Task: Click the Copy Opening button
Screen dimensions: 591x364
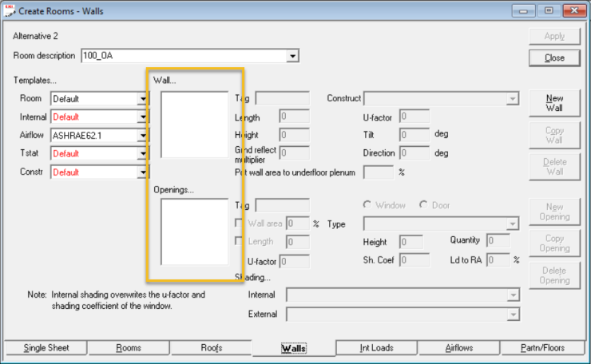Action: point(554,243)
